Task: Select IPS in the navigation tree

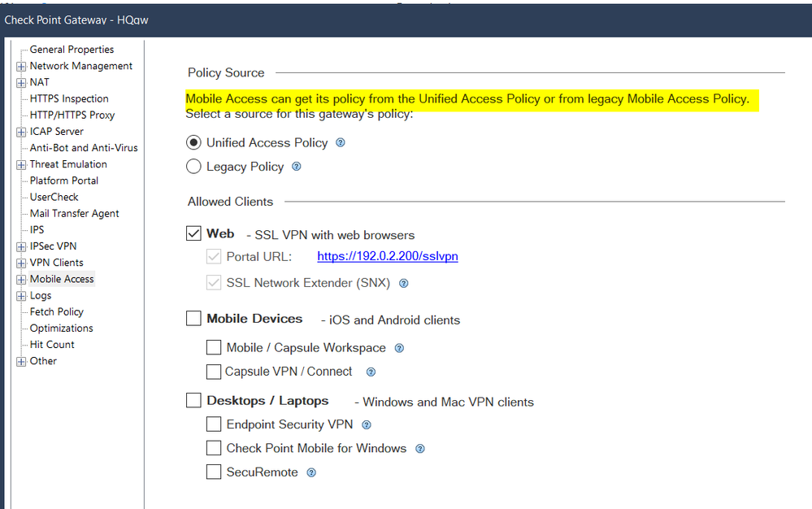Action: coord(37,229)
